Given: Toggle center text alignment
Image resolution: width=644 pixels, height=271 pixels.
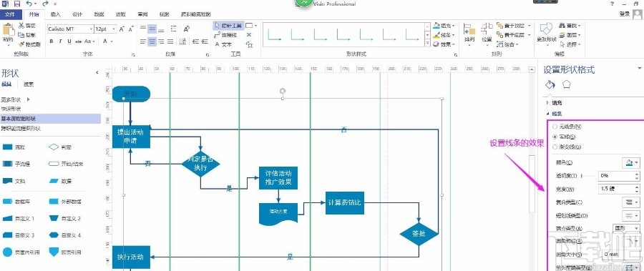Looking at the screenshot, I should click(152, 41).
